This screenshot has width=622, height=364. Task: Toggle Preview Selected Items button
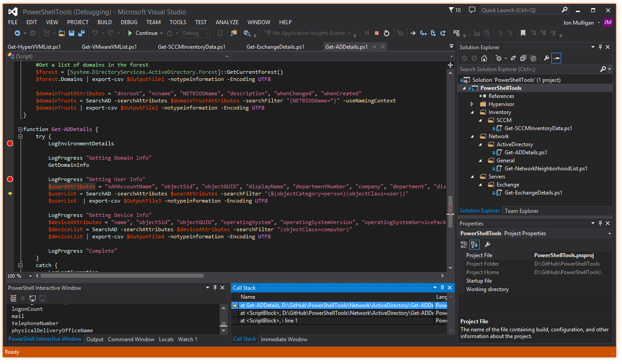[x=556, y=58]
